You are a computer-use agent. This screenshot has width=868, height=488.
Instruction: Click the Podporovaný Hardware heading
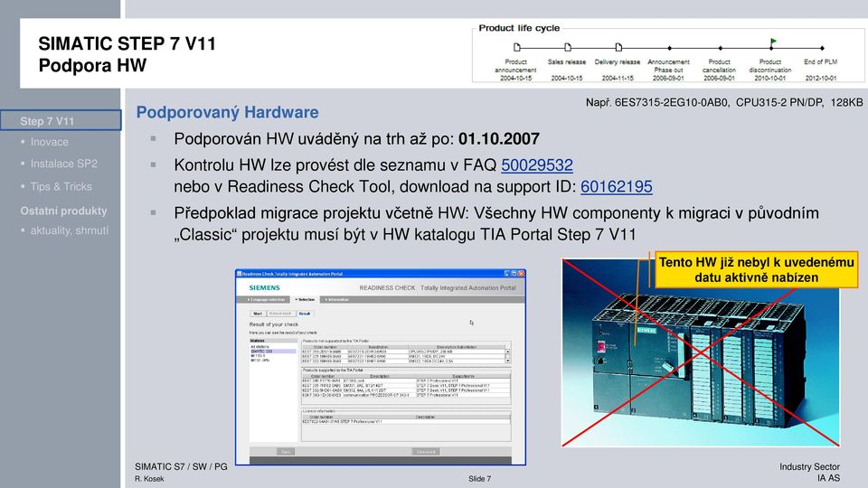click(x=228, y=112)
